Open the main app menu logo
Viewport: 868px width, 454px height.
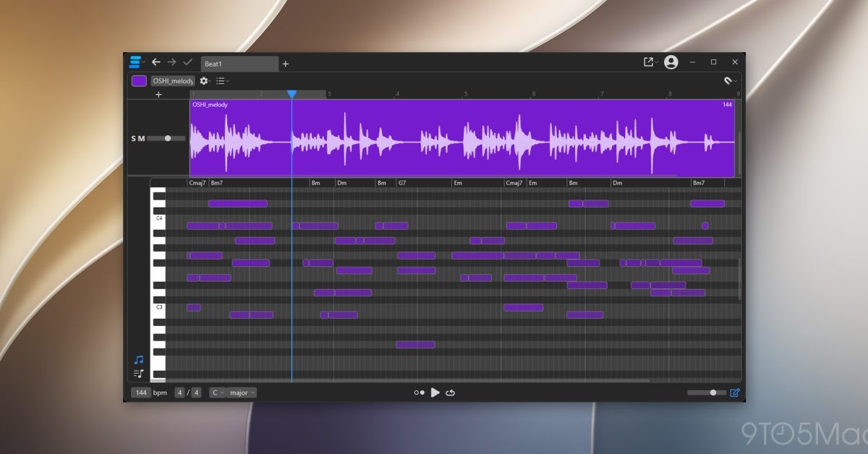click(x=135, y=62)
